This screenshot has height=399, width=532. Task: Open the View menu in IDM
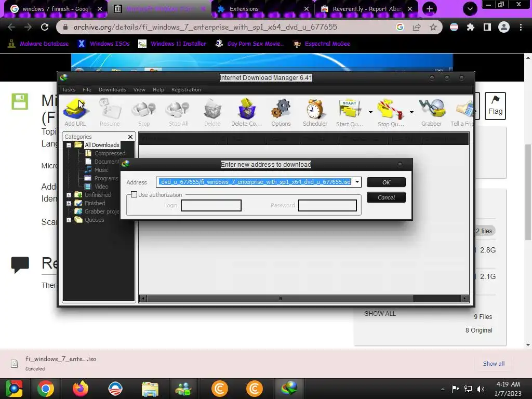coord(139,89)
